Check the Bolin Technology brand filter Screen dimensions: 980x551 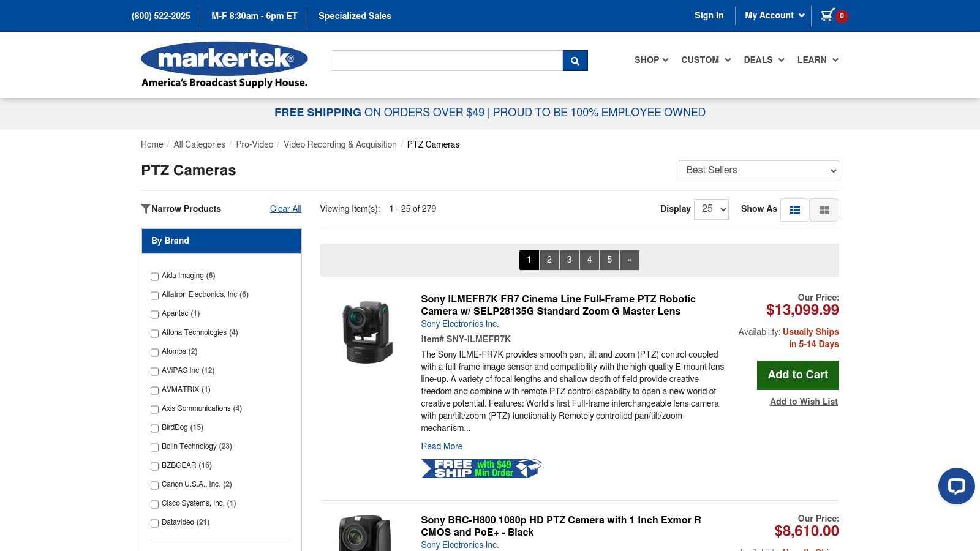[154, 448]
